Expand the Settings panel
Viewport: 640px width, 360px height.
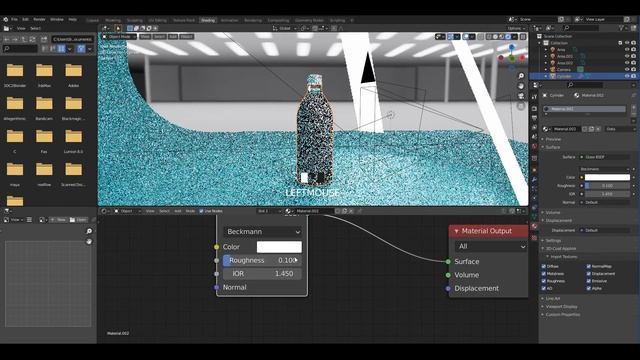(553, 240)
